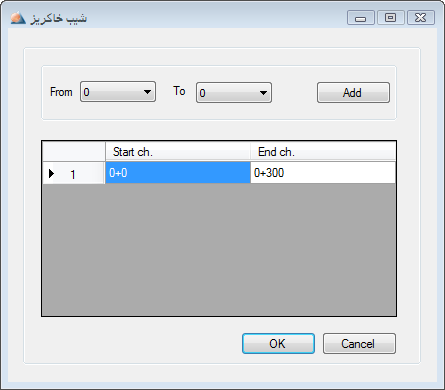445x390 pixels.
Task: Click the current-row arrow indicator
Action: (x=51, y=173)
